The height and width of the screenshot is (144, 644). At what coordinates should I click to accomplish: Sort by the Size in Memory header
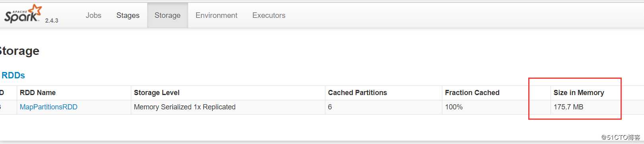[579, 93]
